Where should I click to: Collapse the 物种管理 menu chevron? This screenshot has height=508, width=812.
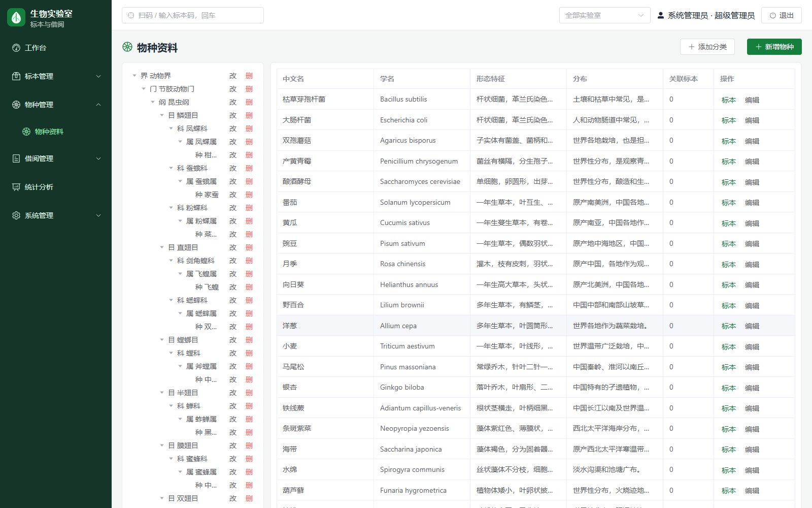[x=98, y=105]
